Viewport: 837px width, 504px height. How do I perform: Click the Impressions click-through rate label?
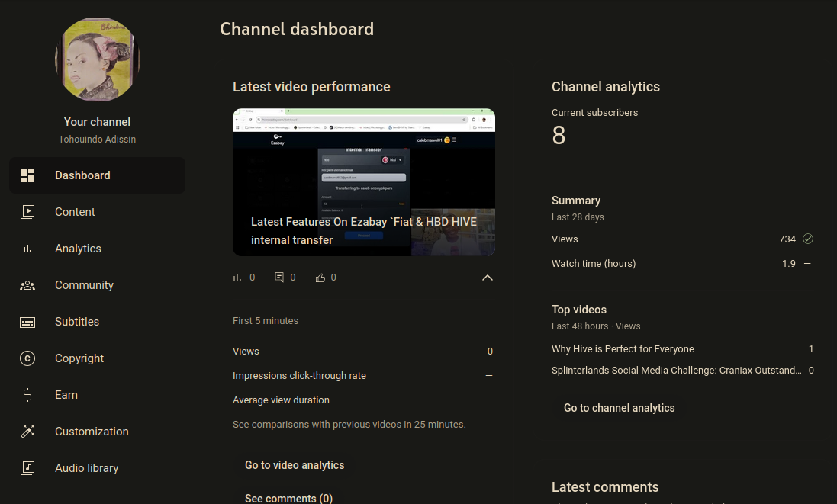(x=299, y=375)
